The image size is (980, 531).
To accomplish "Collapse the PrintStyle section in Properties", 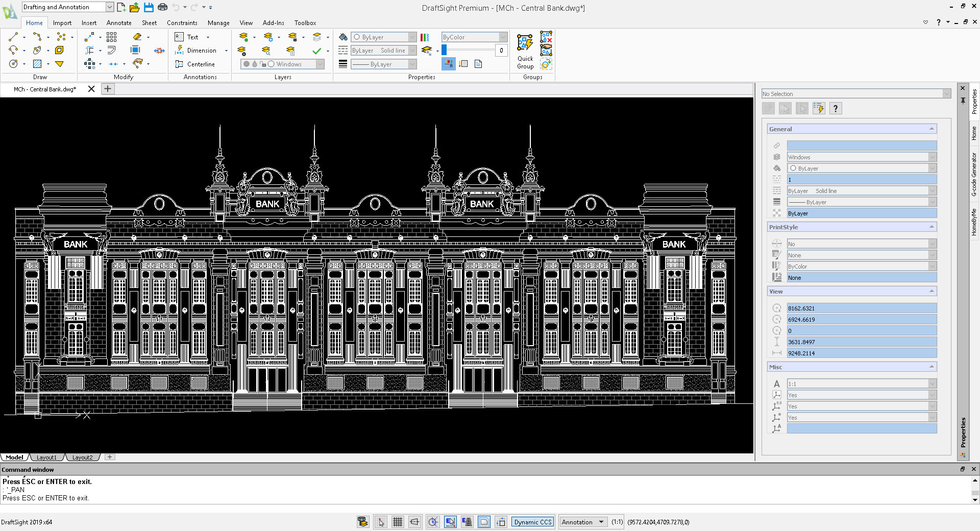I will (x=932, y=227).
